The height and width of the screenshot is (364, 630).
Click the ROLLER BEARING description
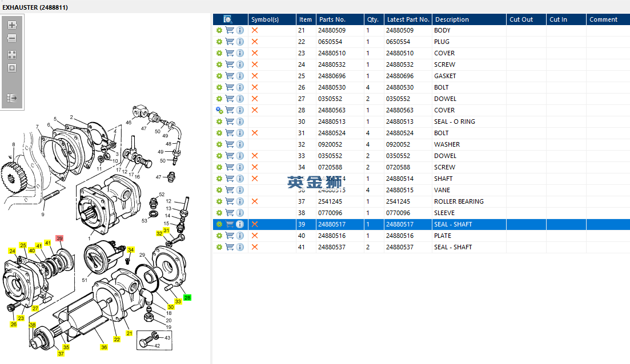point(459,201)
